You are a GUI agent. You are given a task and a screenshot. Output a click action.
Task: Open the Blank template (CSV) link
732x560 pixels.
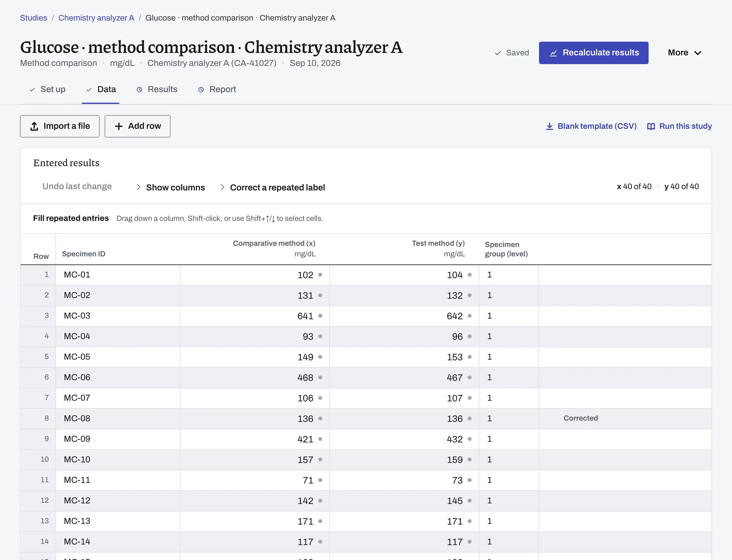(591, 126)
